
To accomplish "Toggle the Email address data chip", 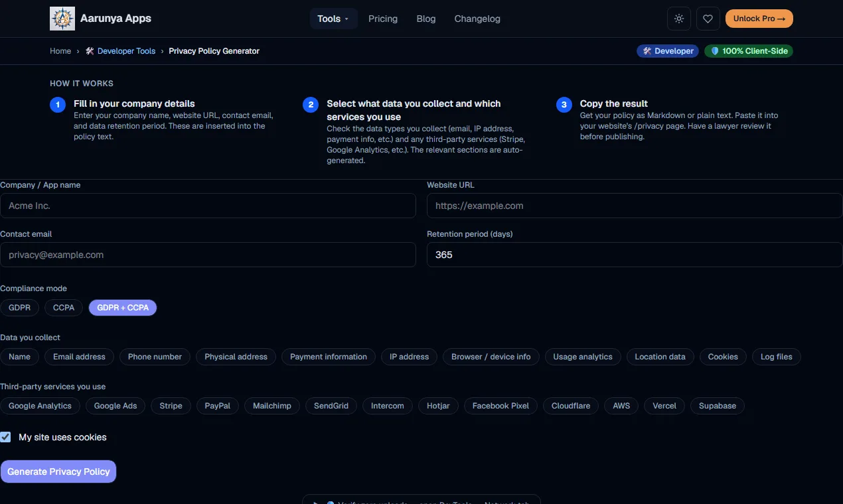I will 80,357.
